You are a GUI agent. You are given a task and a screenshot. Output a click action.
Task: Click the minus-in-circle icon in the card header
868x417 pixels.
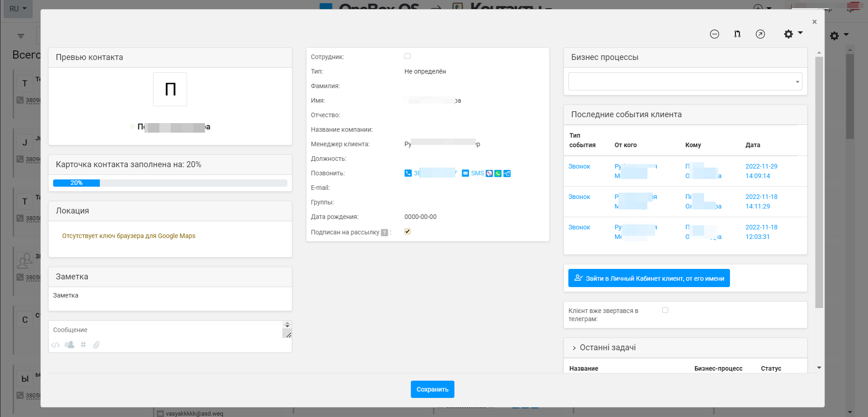(x=714, y=34)
